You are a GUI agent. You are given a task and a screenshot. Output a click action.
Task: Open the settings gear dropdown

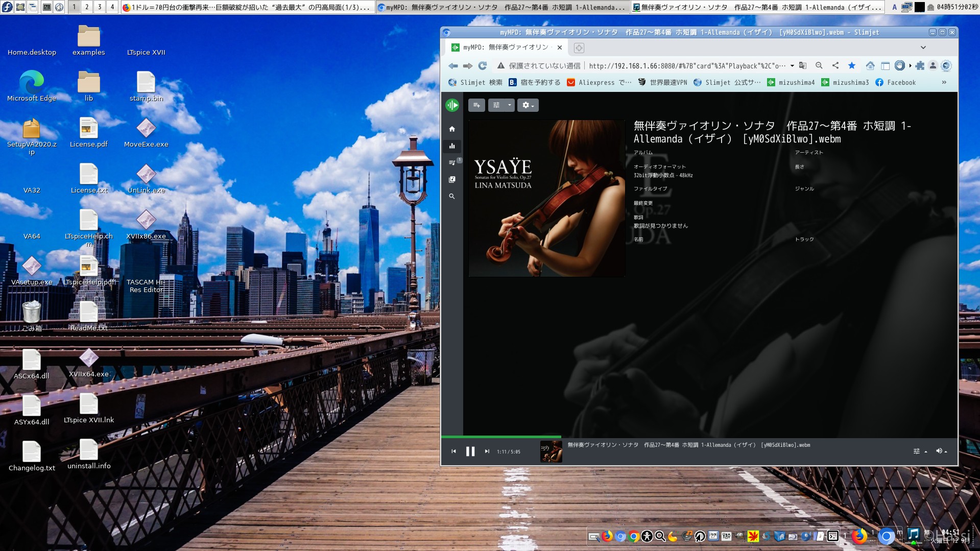[528, 105]
